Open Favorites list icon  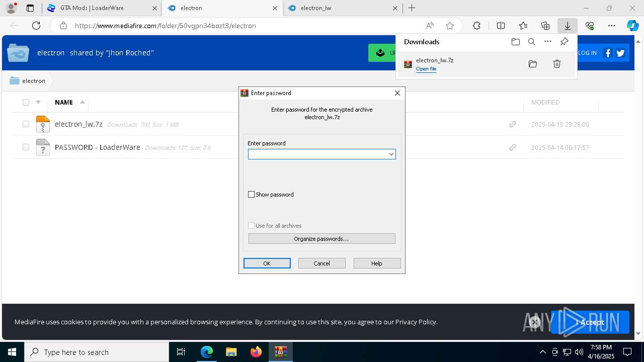pyautogui.click(x=523, y=26)
